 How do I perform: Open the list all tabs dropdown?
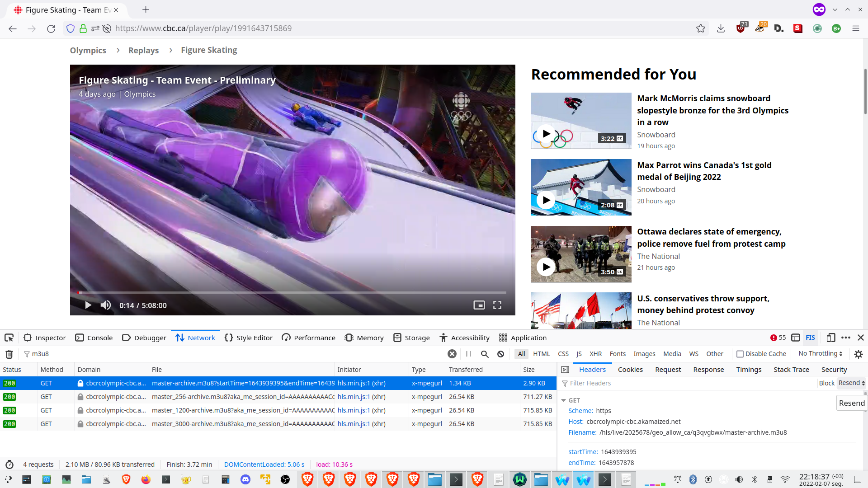[835, 9]
